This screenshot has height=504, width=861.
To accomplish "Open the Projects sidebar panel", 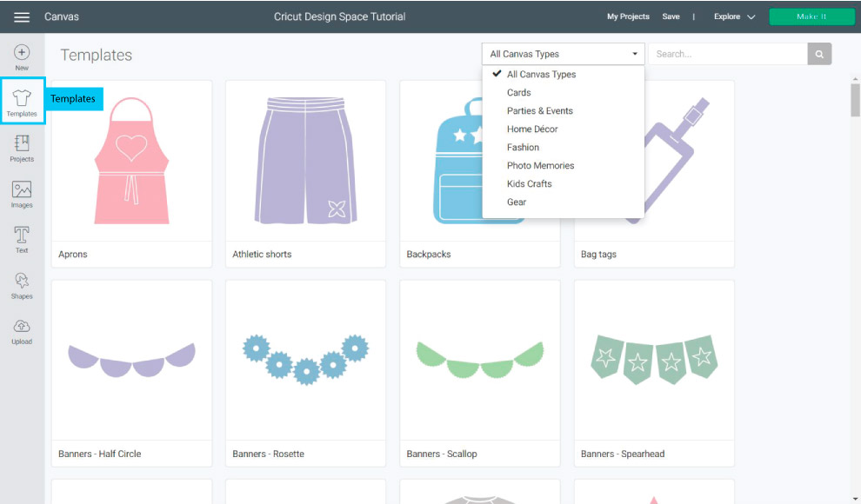I will pyautogui.click(x=22, y=149).
